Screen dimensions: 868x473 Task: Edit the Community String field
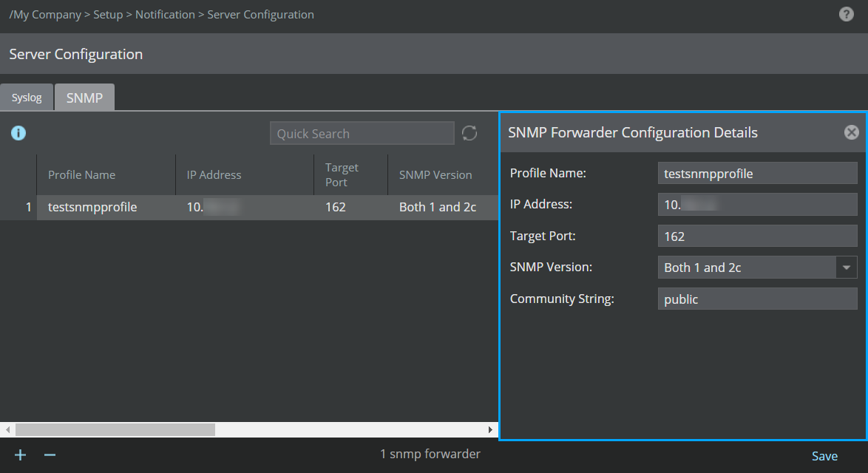(x=757, y=299)
